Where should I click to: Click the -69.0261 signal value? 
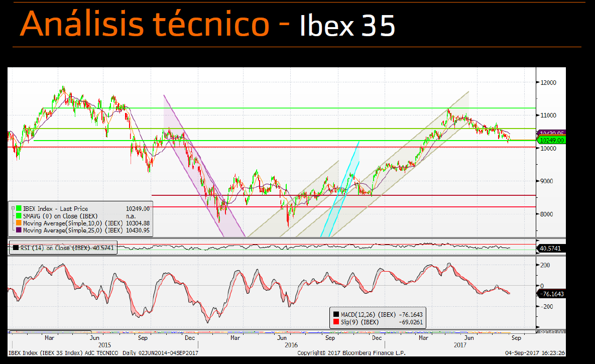pyautogui.click(x=411, y=322)
